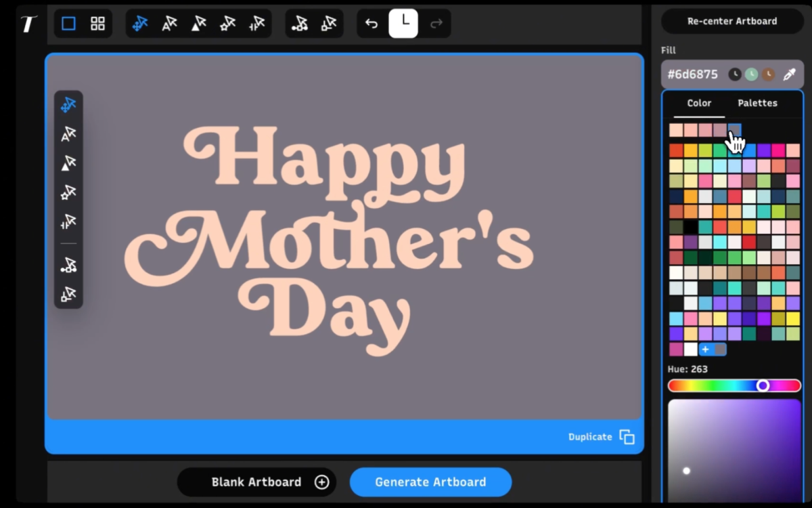This screenshot has height=508, width=812.
Task: Switch to the Color tab
Action: (699, 104)
